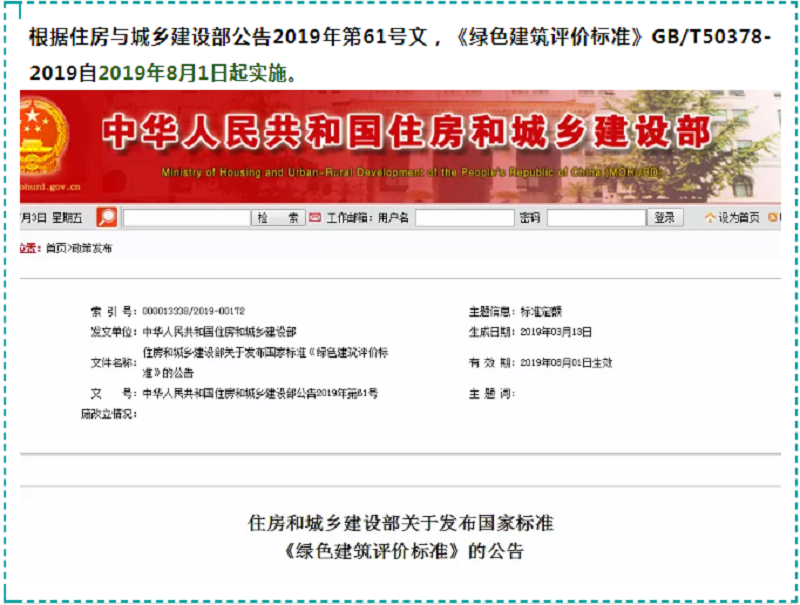Click the 生成日期 label
Screen dimensions: 800x605
pyautogui.click(x=492, y=332)
